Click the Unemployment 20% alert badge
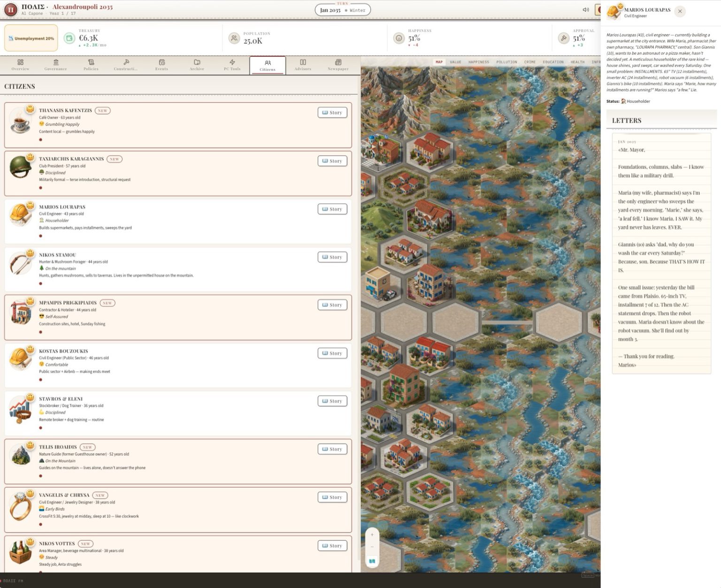Image resolution: width=721 pixels, height=588 pixels. point(31,38)
